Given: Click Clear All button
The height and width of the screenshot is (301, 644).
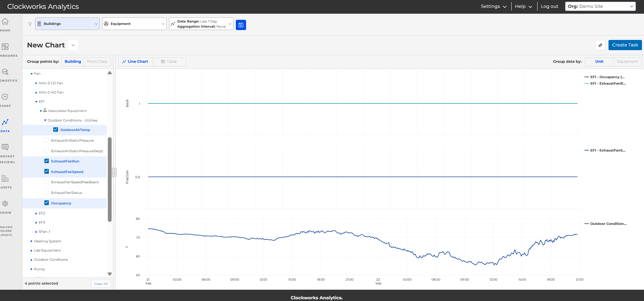Looking at the screenshot, I should click(101, 284).
